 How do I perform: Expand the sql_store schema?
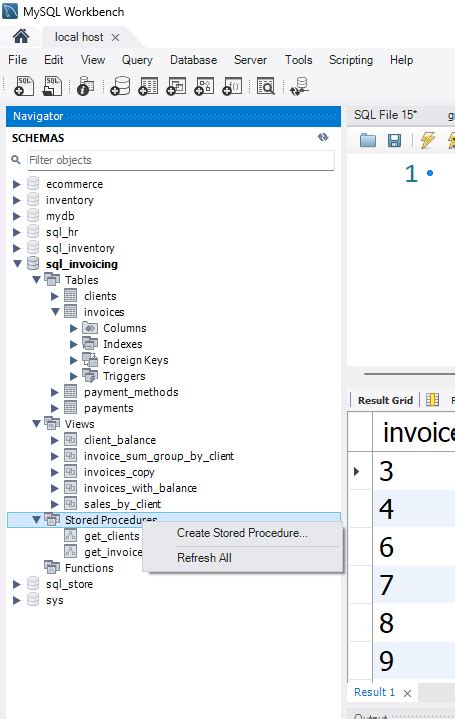coord(17,584)
